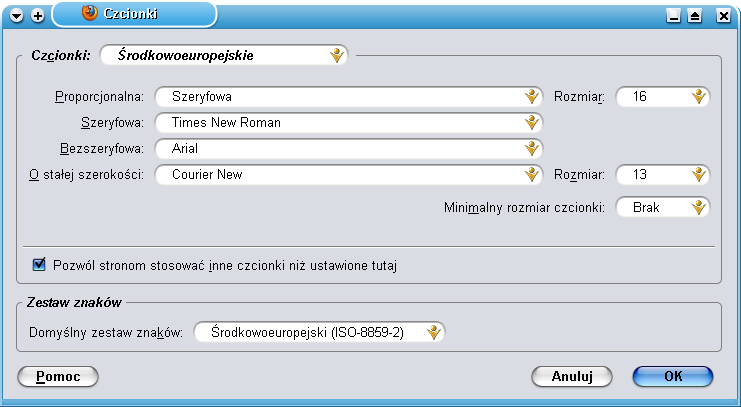Close the Czcionki window with X button

(717, 15)
